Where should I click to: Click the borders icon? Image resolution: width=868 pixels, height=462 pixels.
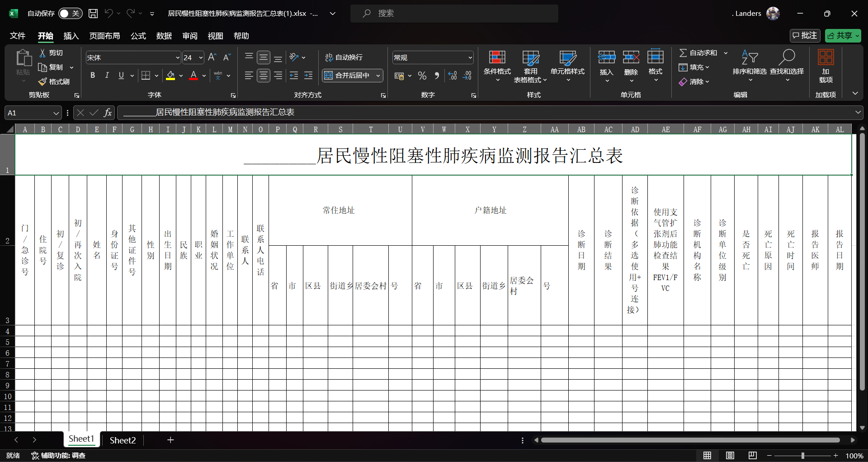(x=146, y=76)
